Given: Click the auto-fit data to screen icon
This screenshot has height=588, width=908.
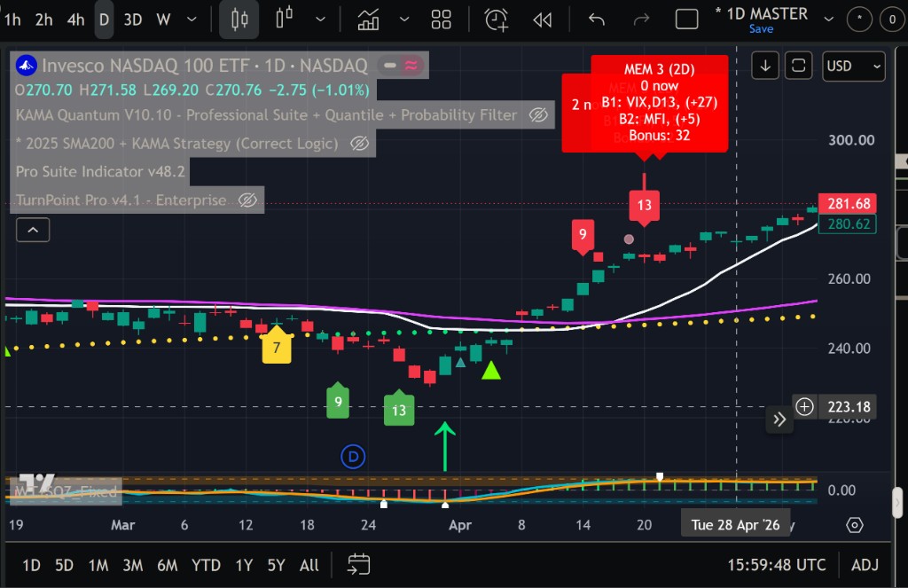Looking at the screenshot, I should click(799, 66).
